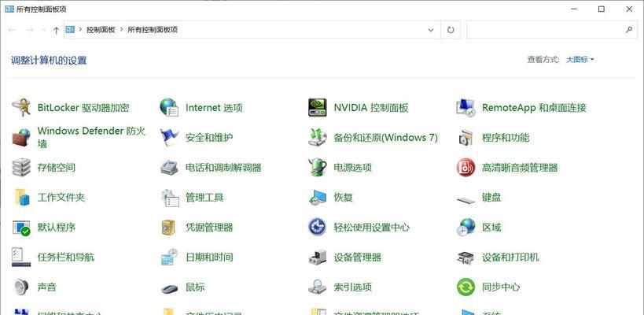The width and height of the screenshot is (644, 315).
Task: Click the 鼠标 mouse icon
Action: (169, 289)
